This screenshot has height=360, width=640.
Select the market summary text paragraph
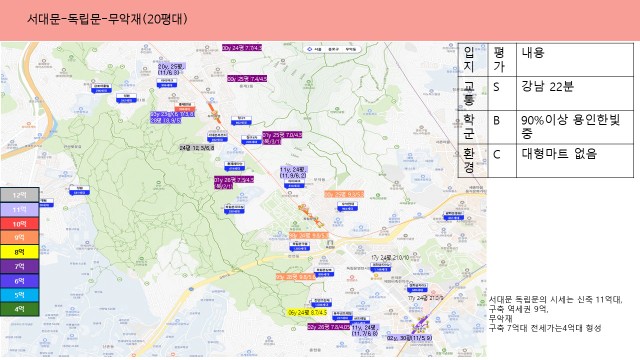pos(556,314)
